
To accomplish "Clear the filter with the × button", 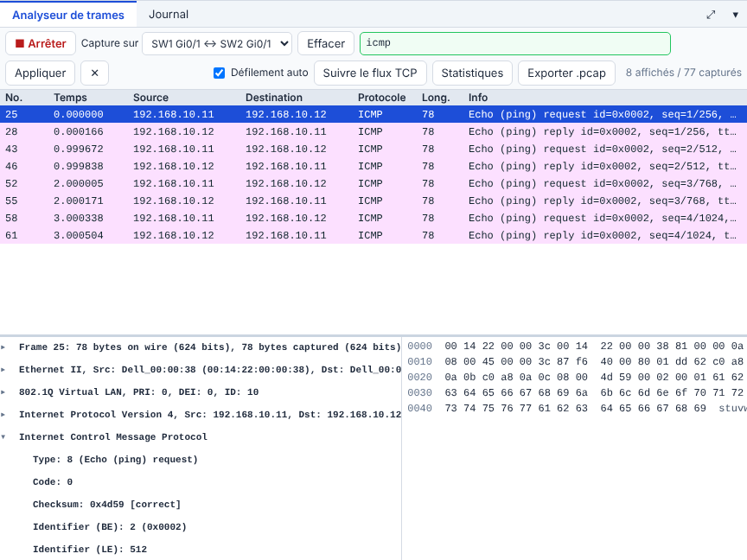I will (x=94, y=73).
